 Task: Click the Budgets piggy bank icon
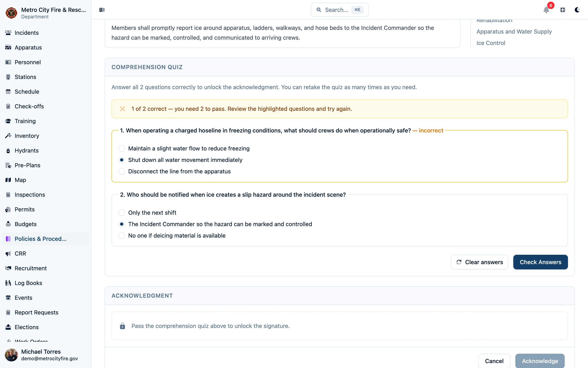click(x=8, y=224)
